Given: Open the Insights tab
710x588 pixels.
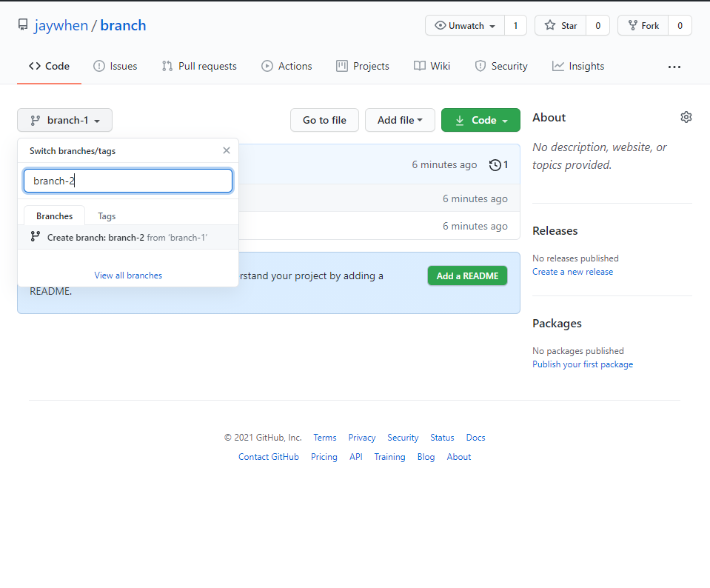Looking at the screenshot, I should coord(578,66).
